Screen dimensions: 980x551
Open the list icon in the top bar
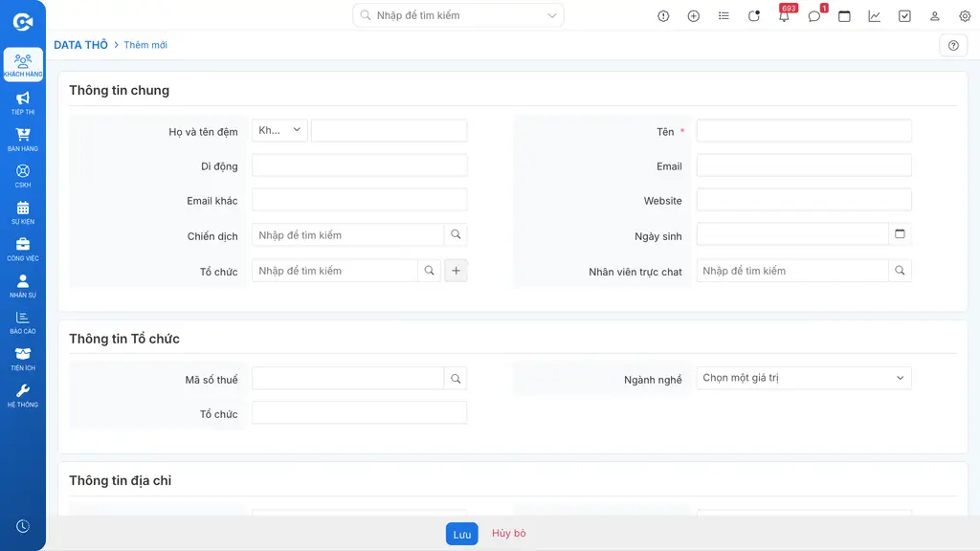pos(724,16)
